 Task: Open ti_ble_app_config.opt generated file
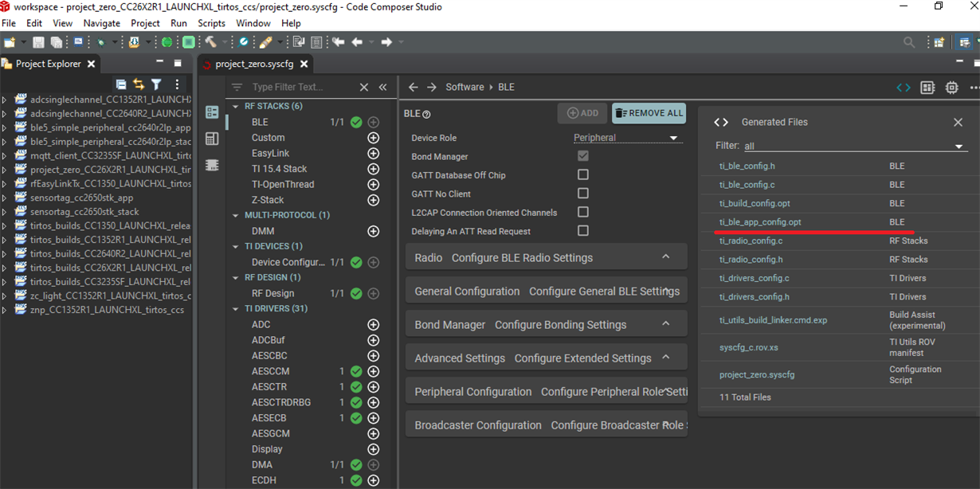click(x=760, y=222)
